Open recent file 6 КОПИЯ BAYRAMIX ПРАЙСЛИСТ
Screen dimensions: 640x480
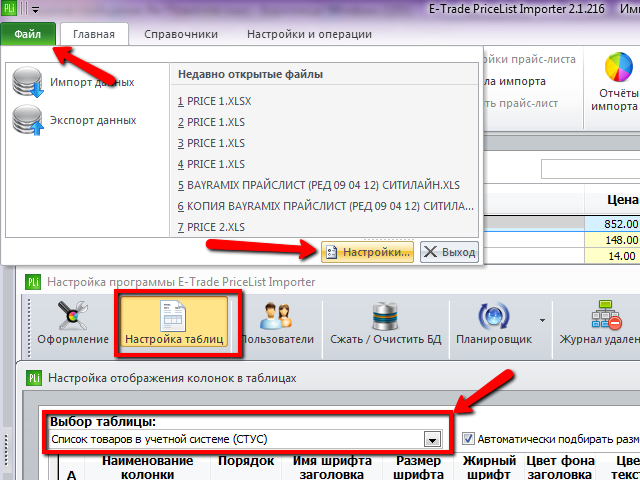click(325, 206)
